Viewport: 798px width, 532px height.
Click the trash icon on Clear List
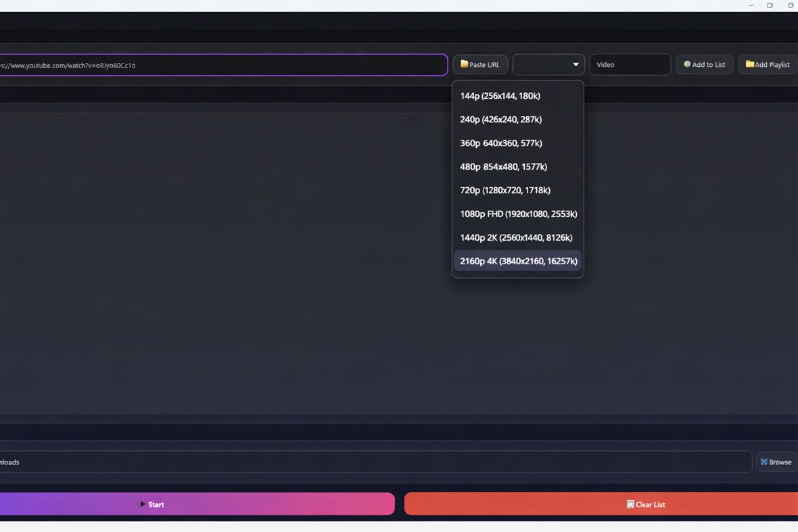point(630,504)
